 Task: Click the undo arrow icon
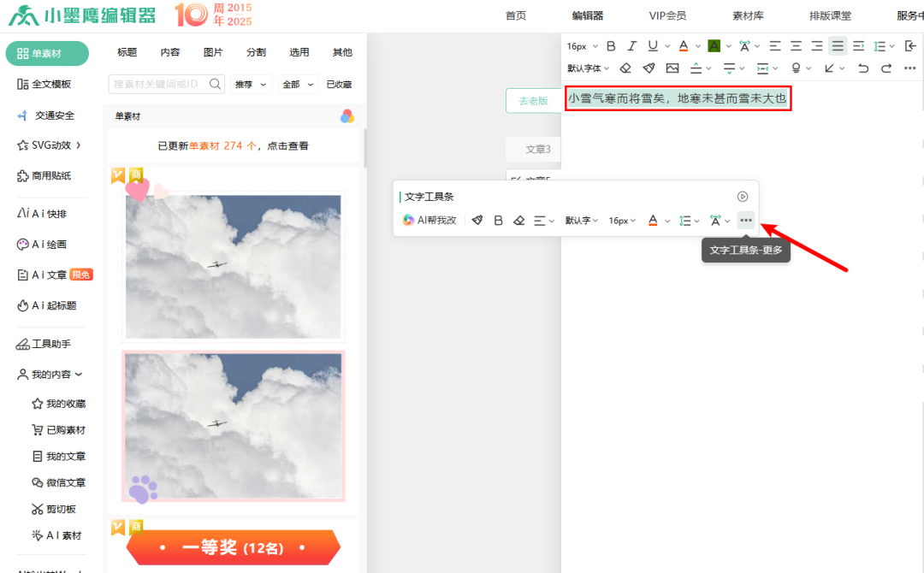coord(863,68)
